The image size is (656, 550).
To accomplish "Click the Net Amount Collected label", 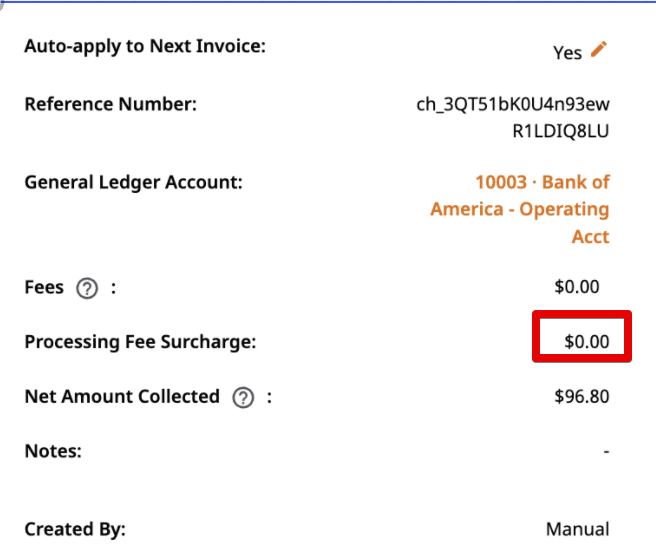I will click(x=122, y=397).
